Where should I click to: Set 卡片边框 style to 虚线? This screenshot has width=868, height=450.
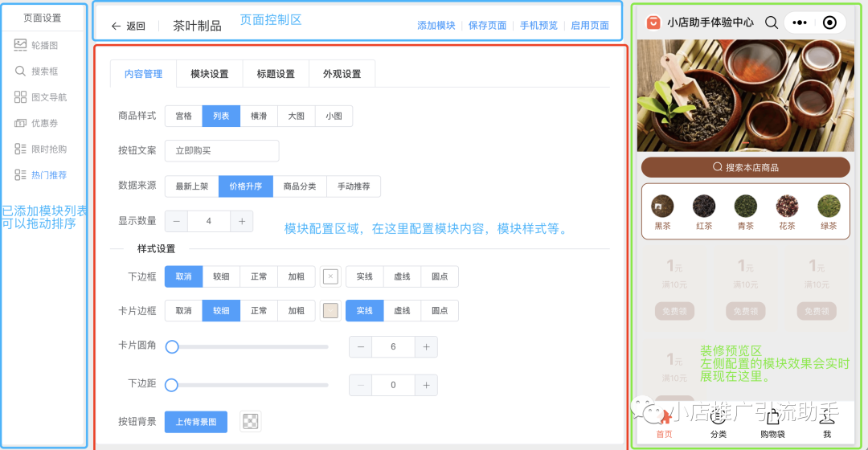[x=402, y=310]
